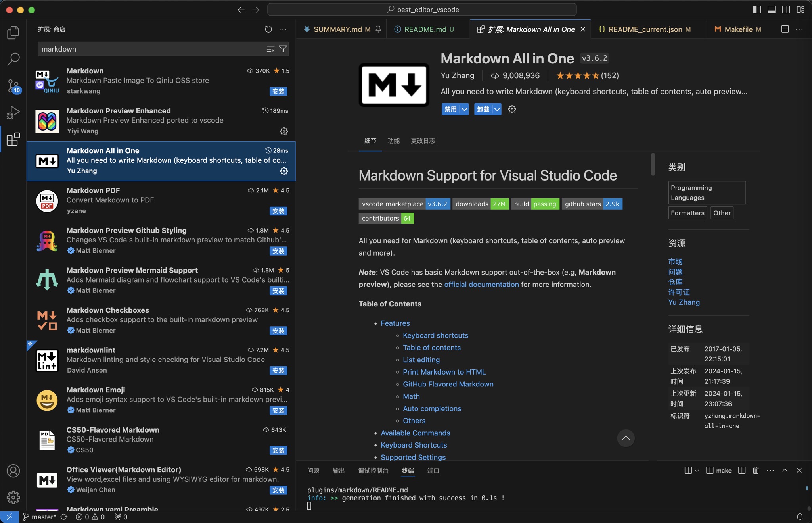Synchronize changes icon in status bar
The image size is (812, 523).
pyautogui.click(x=64, y=517)
